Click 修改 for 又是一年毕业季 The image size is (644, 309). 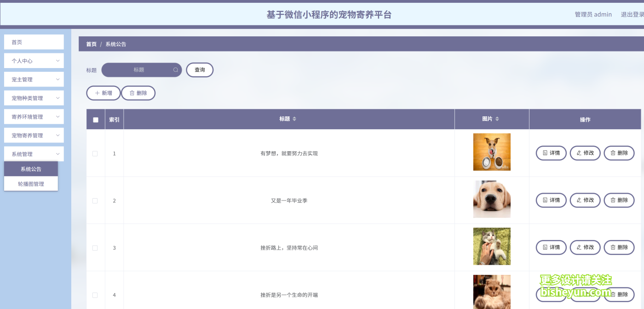pos(585,200)
